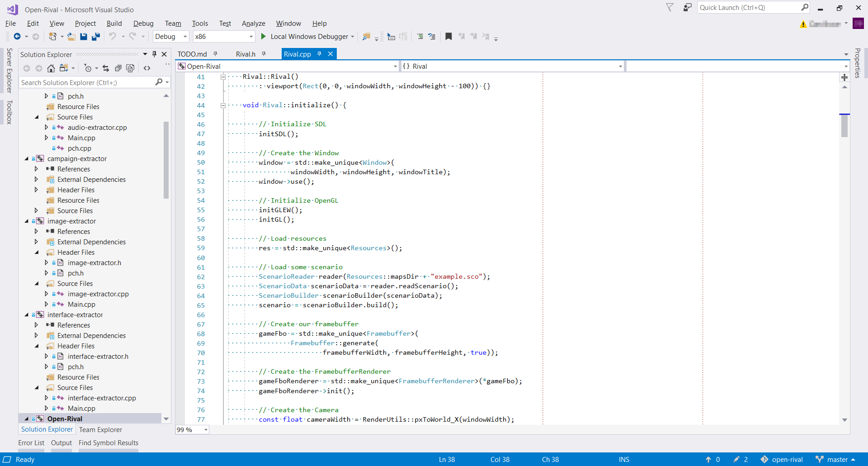The width and height of the screenshot is (868, 466).
Task: Open the notifications flag icon
Action: tap(670, 7)
